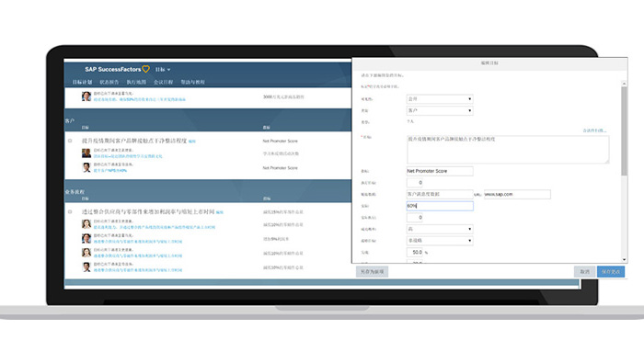Open the 目标 module dropdown in the header
The width and height of the screenshot is (644, 363).
pyautogui.click(x=163, y=70)
